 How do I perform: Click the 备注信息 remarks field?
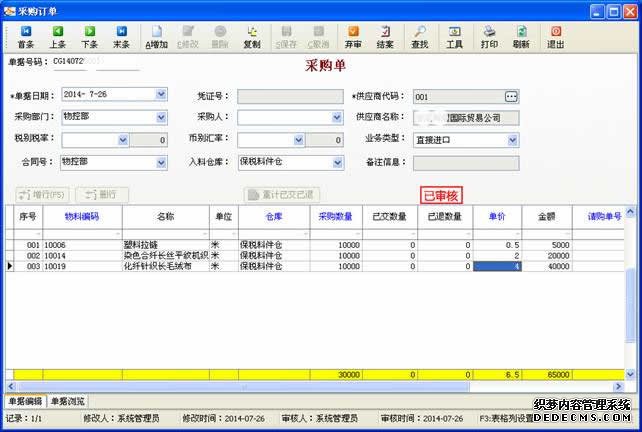click(x=466, y=162)
